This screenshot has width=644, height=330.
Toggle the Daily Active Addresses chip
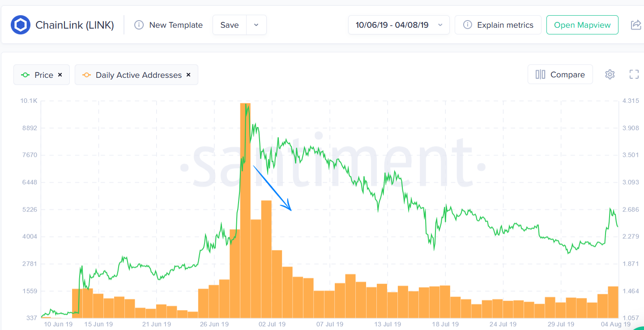133,75
